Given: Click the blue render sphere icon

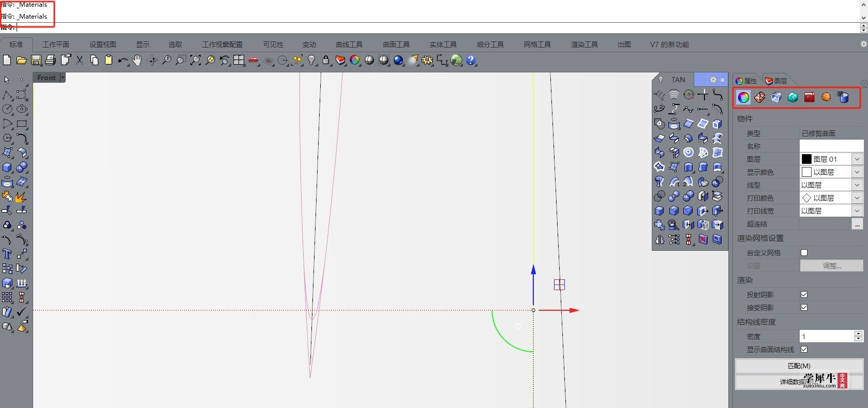Looking at the screenshot, I should [x=398, y=61].
